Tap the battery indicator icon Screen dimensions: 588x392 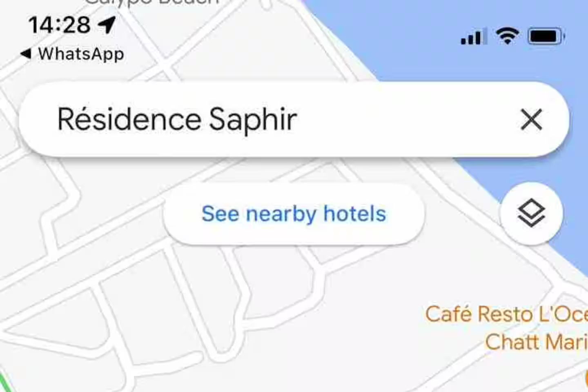(546, 37)
